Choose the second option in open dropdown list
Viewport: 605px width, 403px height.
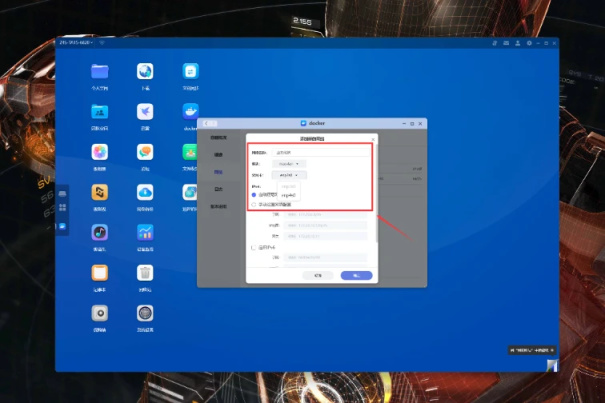[288, 195]
